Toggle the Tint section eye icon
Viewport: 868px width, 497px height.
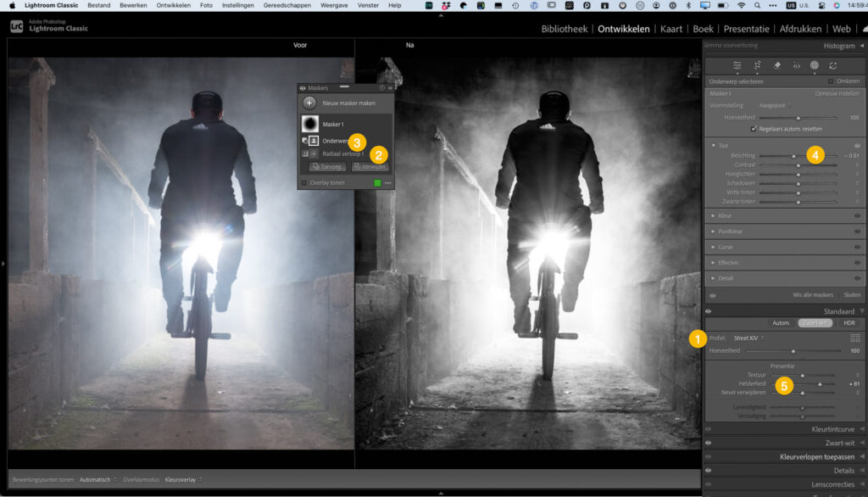(x=857, y=146)
